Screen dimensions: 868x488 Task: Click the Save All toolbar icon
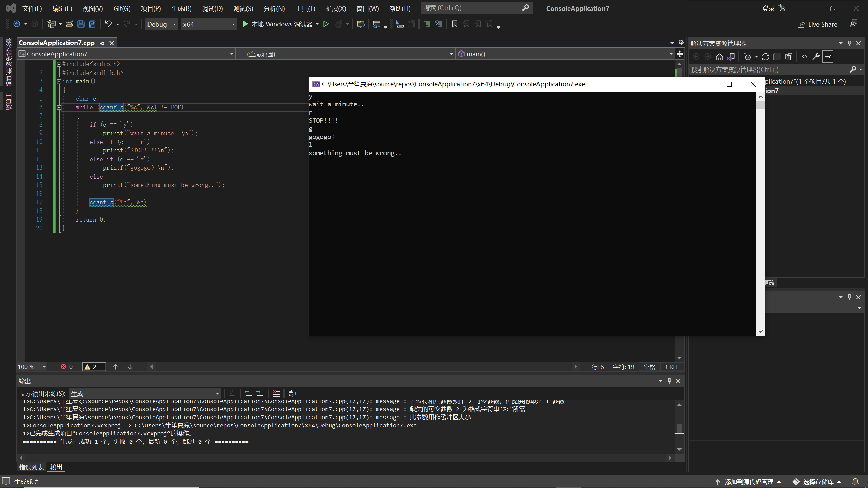(x=92, y=24)
